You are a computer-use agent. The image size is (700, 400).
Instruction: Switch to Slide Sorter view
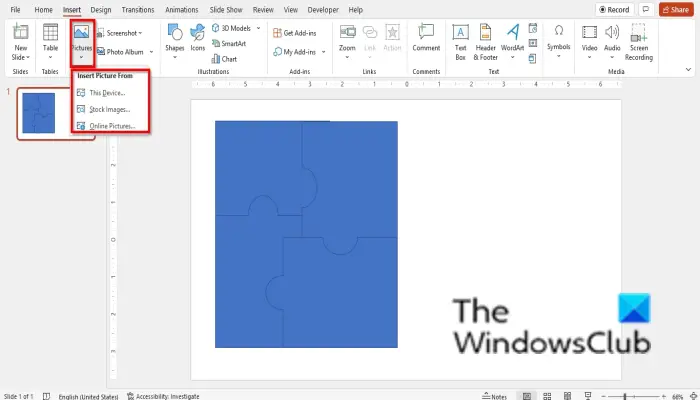(x=547, y=396)
